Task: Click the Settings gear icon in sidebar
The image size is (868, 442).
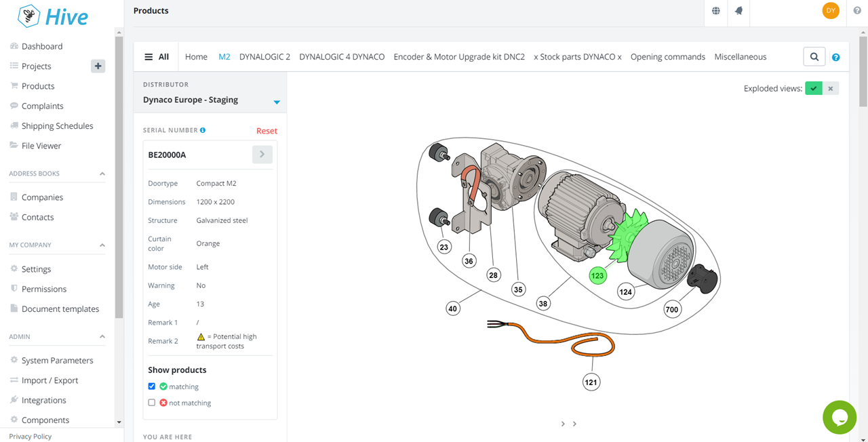Action: [14, 269]
